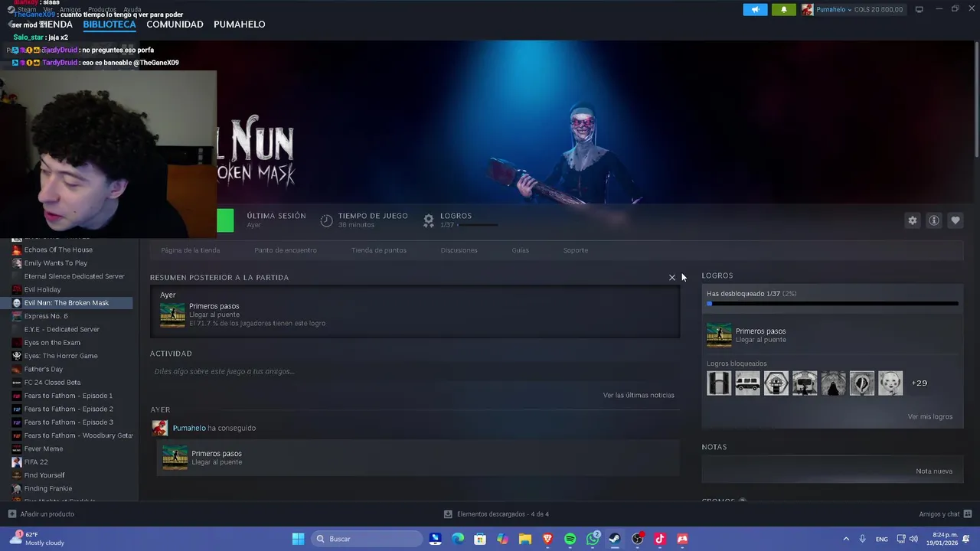Show hidden system tray icons chevron
The image size is (980, 551).
pos(846,539)
